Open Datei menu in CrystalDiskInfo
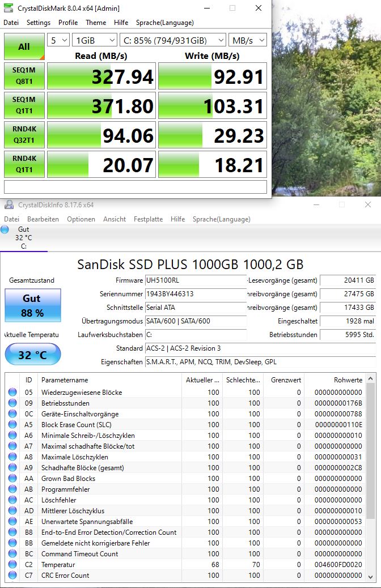This screenshot has height=588, width=381. (x=12, y=219)
